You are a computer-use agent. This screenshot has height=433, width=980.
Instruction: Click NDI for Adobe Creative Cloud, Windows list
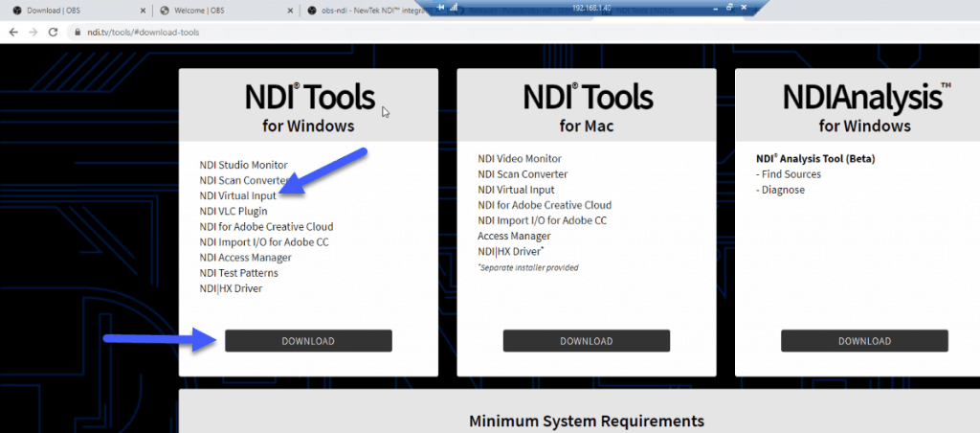coord(266,226)
